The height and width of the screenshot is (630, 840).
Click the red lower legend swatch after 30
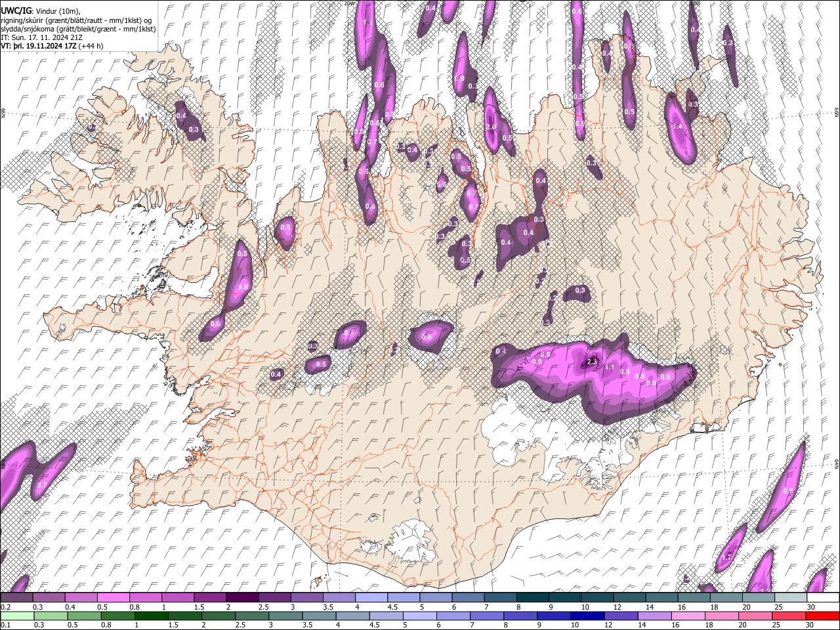(x=823, y=616)
